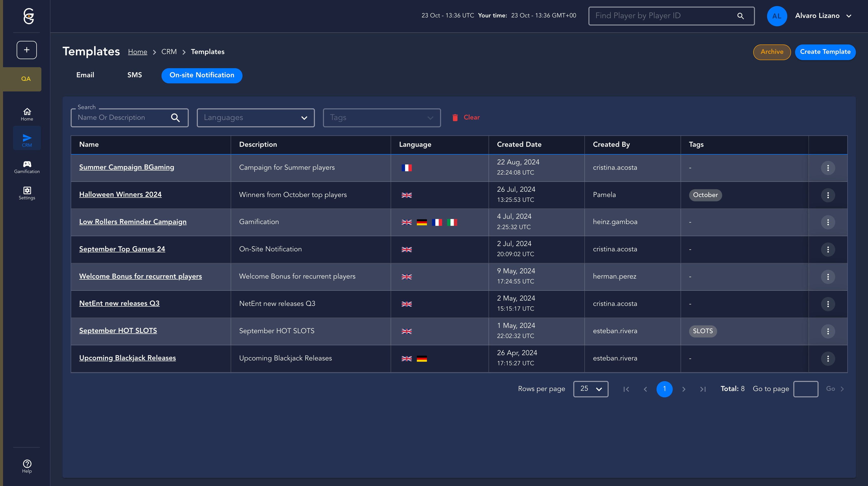Open Rows per page 25 dropdown
The image size is (868, 486).
click(x=590, y=389)
